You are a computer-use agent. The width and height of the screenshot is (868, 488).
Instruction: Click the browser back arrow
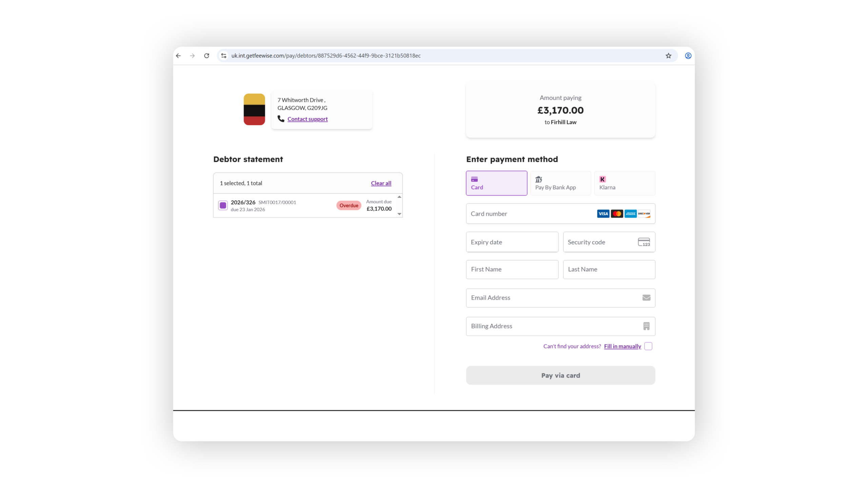(x=178, y=56)
